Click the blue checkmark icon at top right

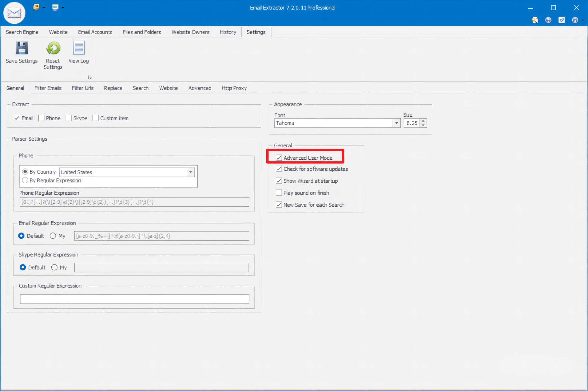point(562,20)
